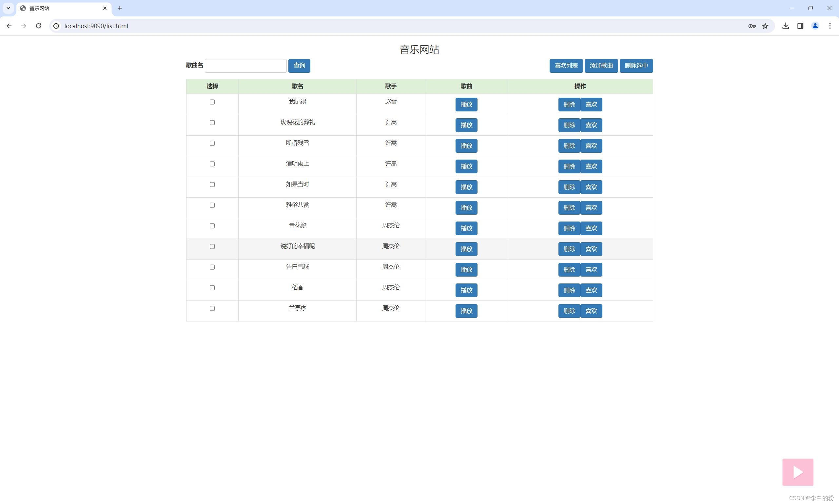Open the saved passwords key icon
This screenshot has width=839, height=504.
coord(752,26)
